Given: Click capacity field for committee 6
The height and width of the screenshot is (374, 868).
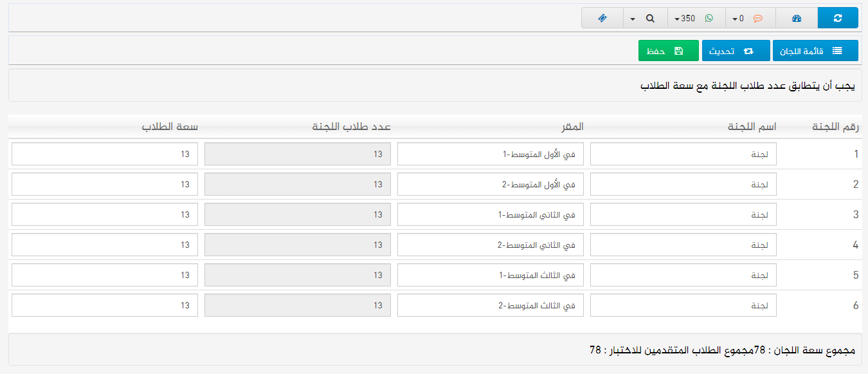Looking at the screenshot, I should (x=105, y=305).
